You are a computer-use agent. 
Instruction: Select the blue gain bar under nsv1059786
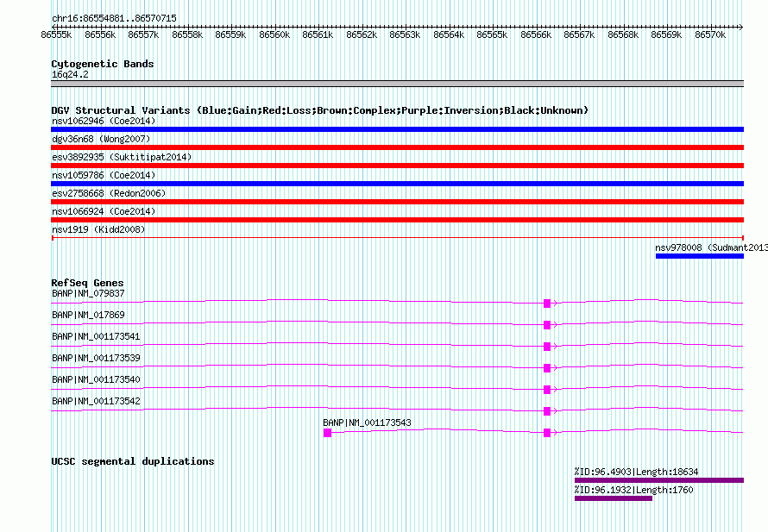397,184
